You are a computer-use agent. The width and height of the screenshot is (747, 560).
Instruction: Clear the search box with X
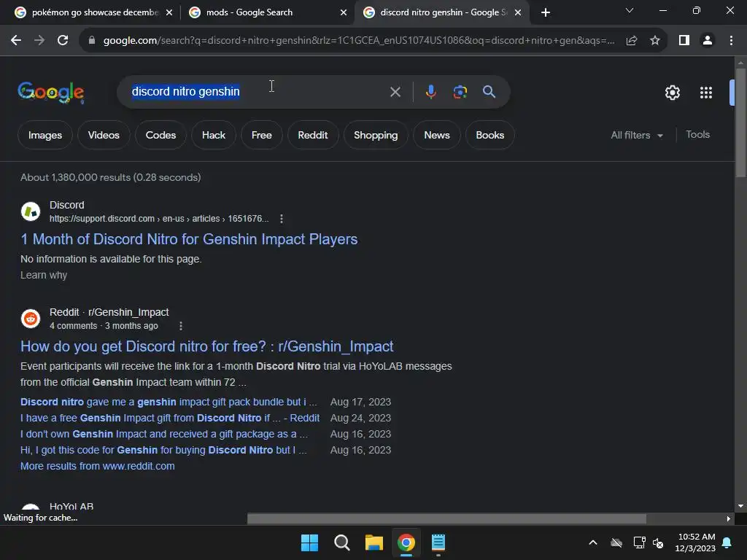[x=395, y=91]
